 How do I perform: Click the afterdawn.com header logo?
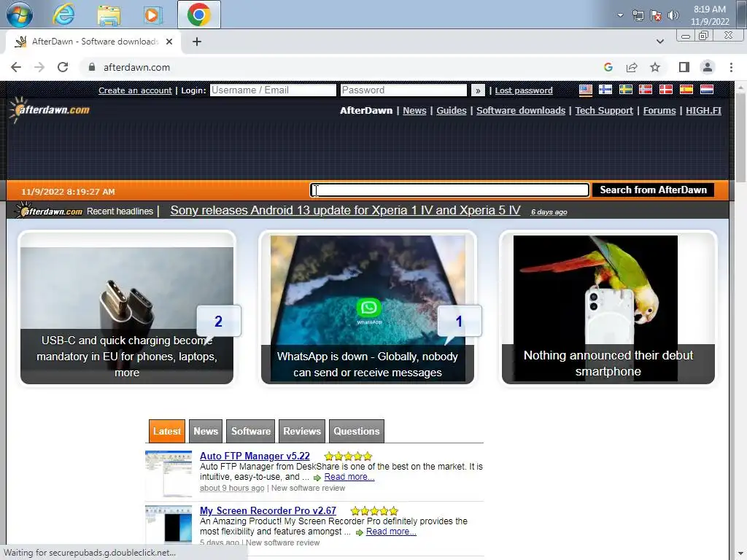point(49,109)
